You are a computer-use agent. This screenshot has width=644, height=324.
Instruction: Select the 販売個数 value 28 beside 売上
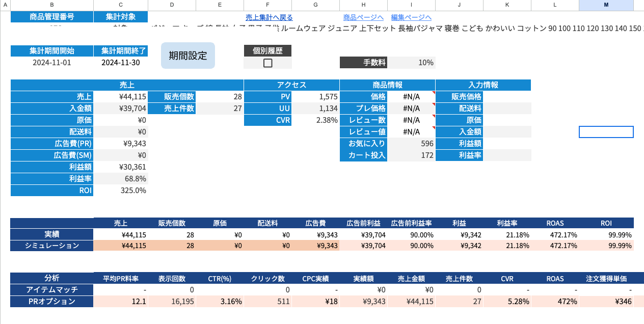[x=220, y=97]
